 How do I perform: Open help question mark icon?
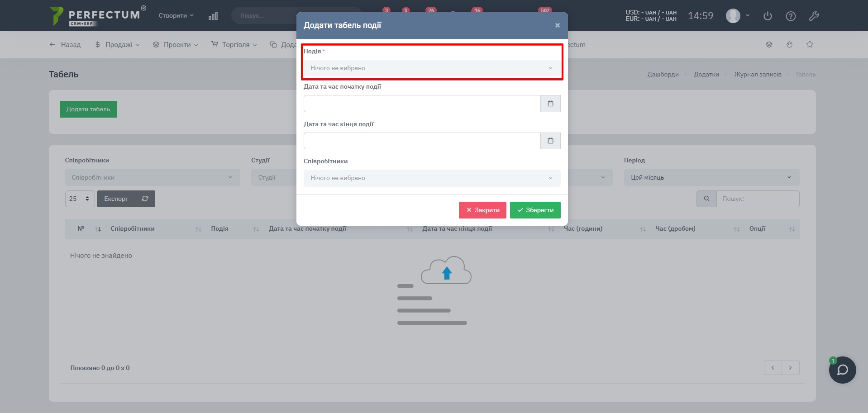point(791,16)
